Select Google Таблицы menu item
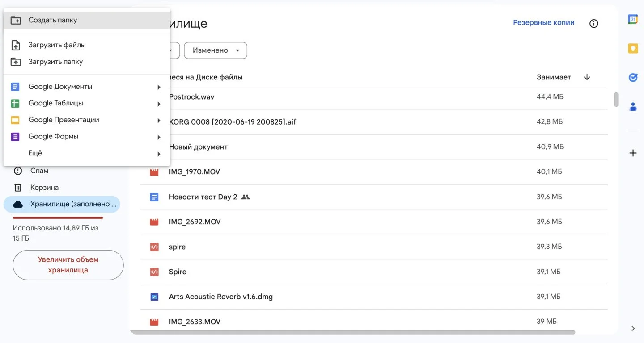The height and width of the screenshot is (343, 644). point(86,103)
